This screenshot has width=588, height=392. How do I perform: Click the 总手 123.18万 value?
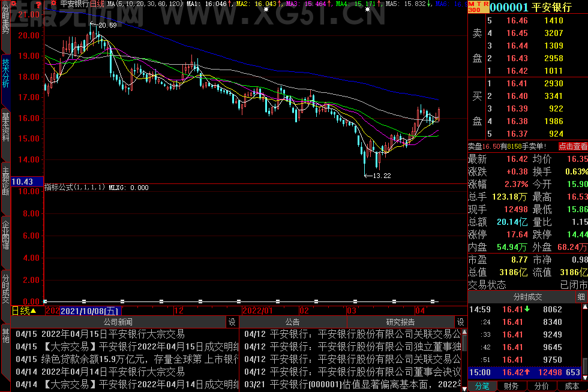tap(509, 197)
